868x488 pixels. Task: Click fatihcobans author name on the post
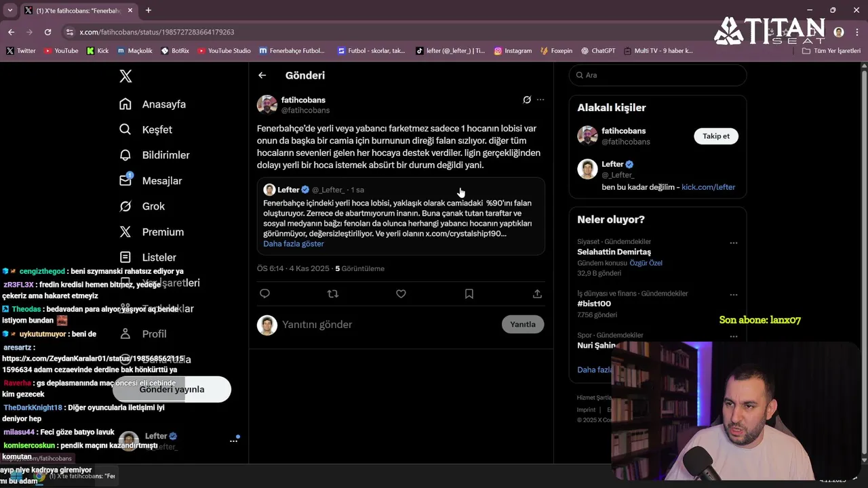coord(303,100)
